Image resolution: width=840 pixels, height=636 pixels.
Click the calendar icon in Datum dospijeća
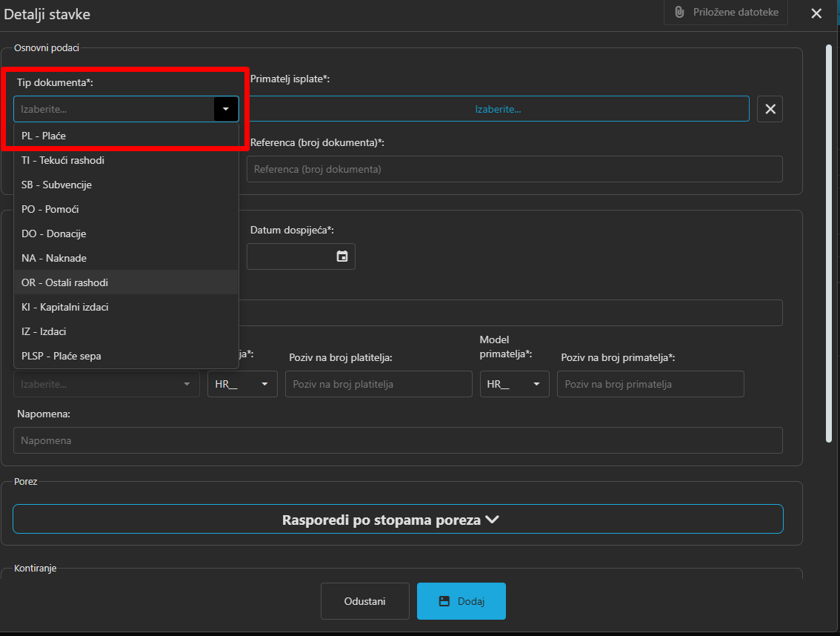[342, 256]
